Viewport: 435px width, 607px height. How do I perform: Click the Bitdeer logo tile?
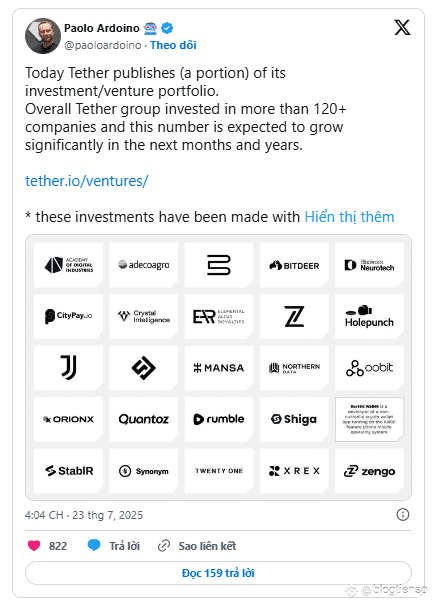tap(294, 265)
